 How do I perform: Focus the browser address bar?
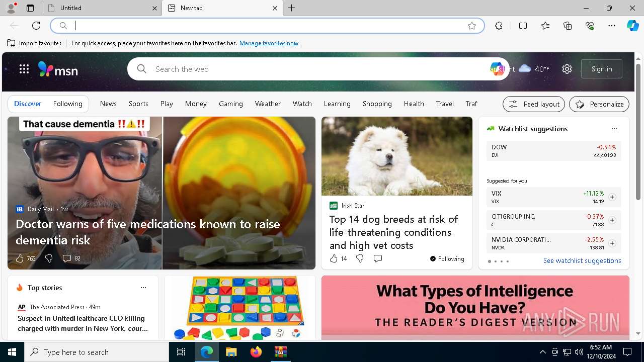[267, 26]
